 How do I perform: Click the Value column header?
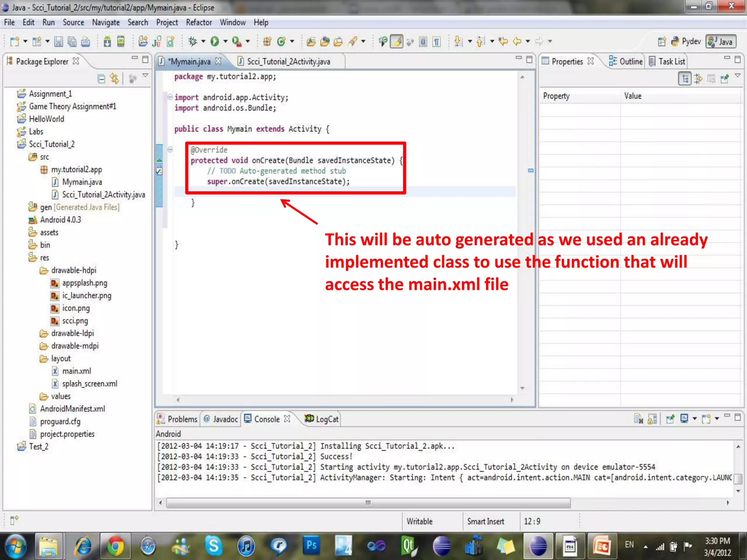[681, 96]
